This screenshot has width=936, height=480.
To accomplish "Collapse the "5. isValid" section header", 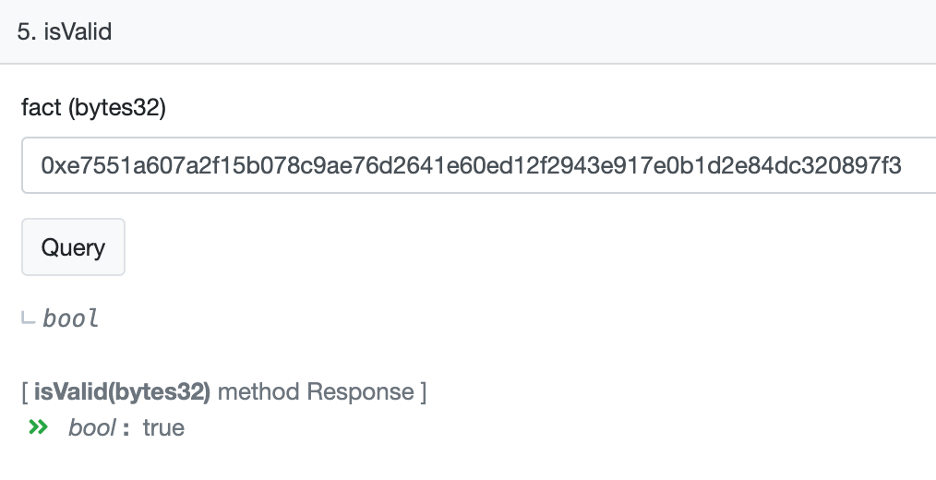I will [x=468, y=32].
